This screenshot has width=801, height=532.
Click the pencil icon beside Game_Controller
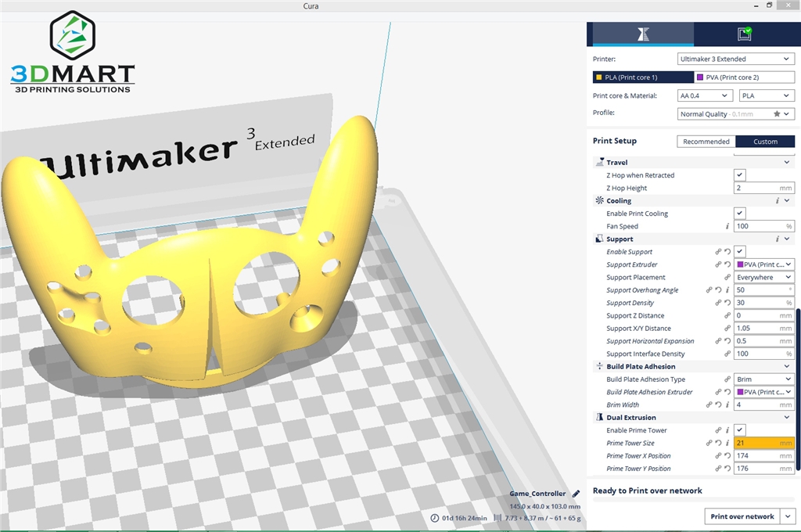pyautogui.click(x=577, y=494)
